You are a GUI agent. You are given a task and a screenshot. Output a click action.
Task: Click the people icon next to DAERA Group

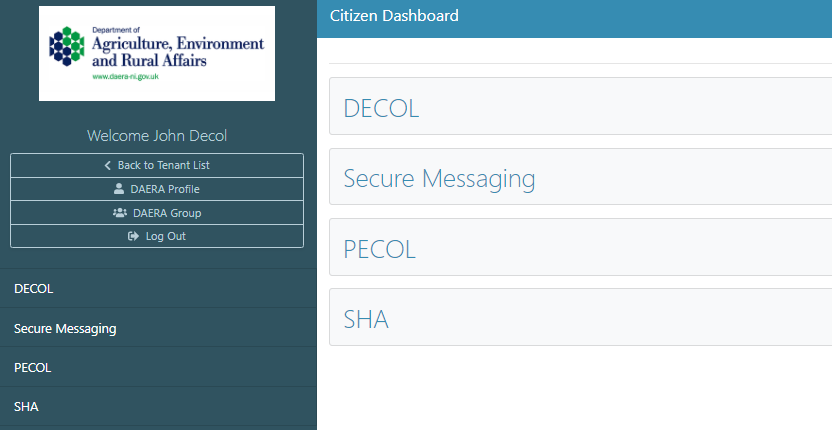coord(120,213)
